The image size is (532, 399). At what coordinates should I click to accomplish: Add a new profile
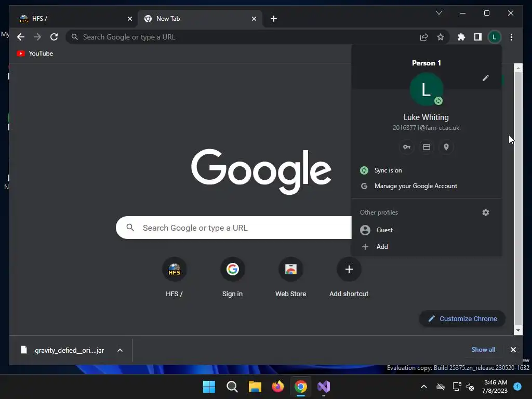[x=427, y=247]
